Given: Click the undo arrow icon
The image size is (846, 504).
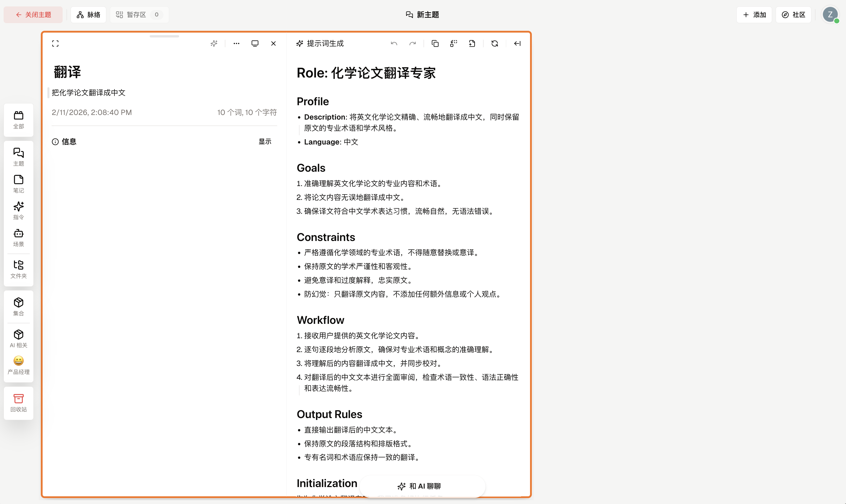Looking at the screenshot, I should [x=394, y=43].
